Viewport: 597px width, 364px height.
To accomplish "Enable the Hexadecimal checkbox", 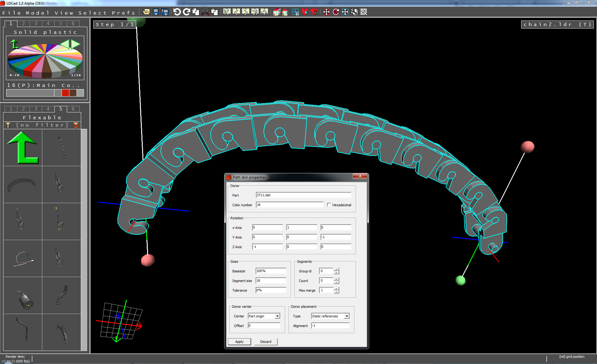I will [329, 205].
